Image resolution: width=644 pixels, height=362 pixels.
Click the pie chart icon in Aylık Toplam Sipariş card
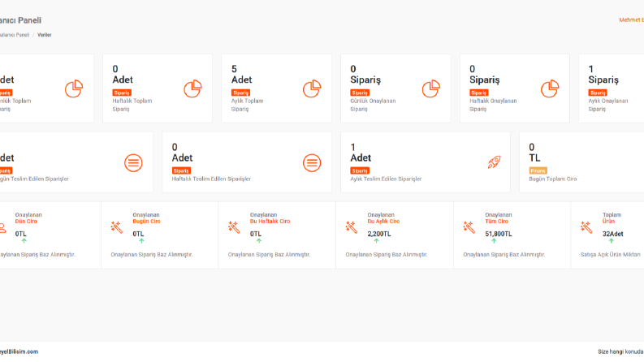pyautogui.click(x=312, y=88)
